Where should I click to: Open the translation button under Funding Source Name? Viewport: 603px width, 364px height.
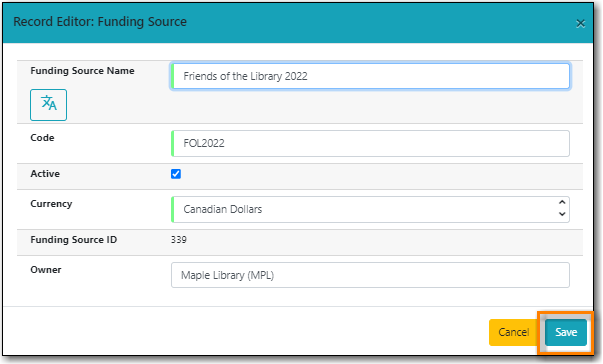click(x=48, y=105)
